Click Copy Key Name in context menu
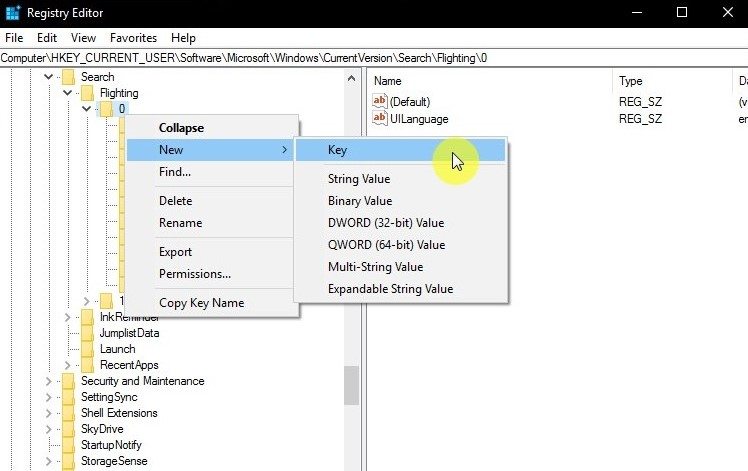Image resolution: width=748 pixels, height=471 pixels. click(x=201, y=303)
